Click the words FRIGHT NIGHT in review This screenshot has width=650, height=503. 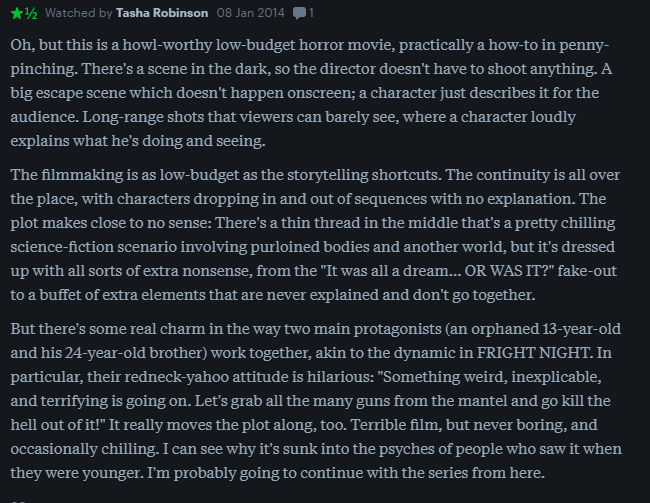[x=534, y=352]
